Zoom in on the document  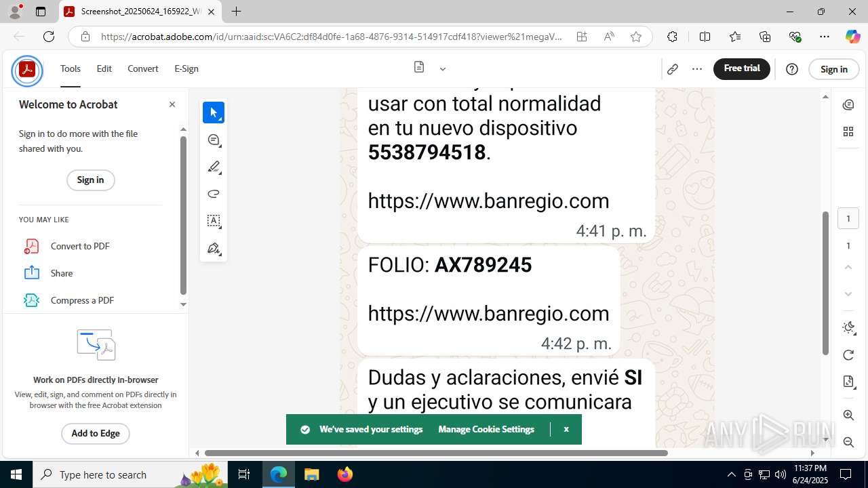848,415
